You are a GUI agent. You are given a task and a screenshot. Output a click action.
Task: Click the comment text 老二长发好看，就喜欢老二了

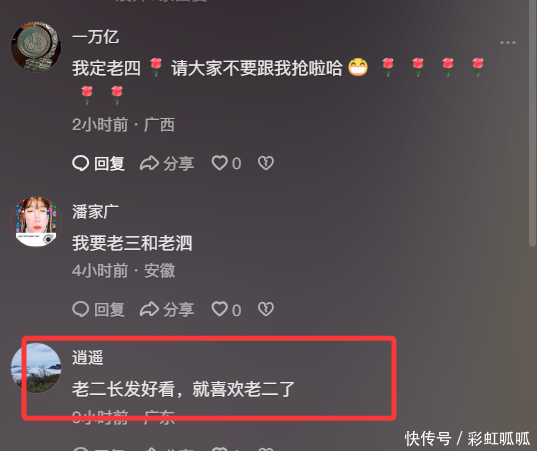coord(184,389)
